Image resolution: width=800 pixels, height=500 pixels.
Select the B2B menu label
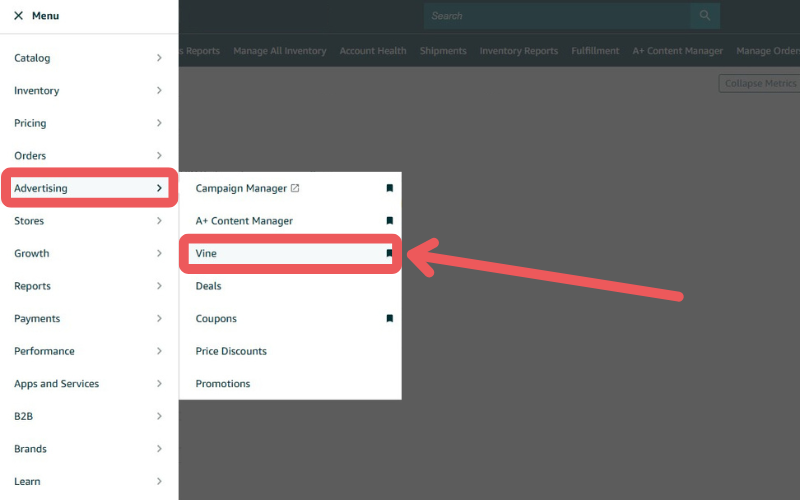coord(23,416)
